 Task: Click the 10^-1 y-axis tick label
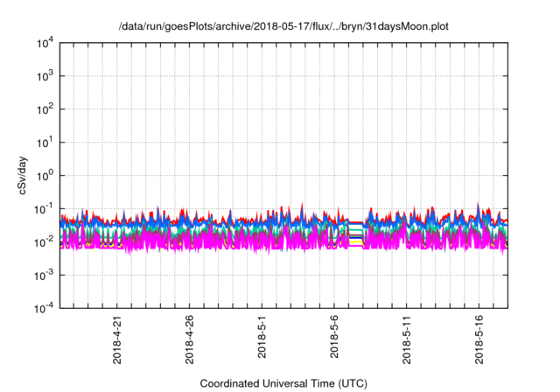coord(45,208)
